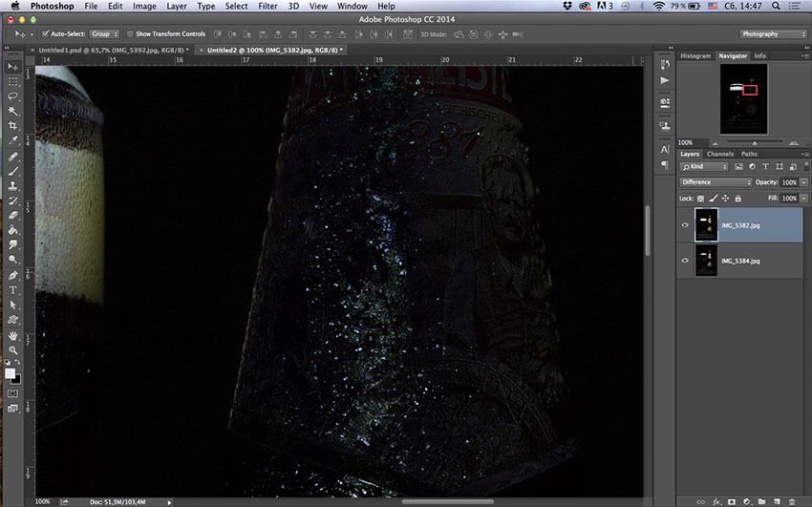This screenshot has width=812, height=507.
Task: Hide the IMG_5382.jpg layer
Action: click(685, 225)
